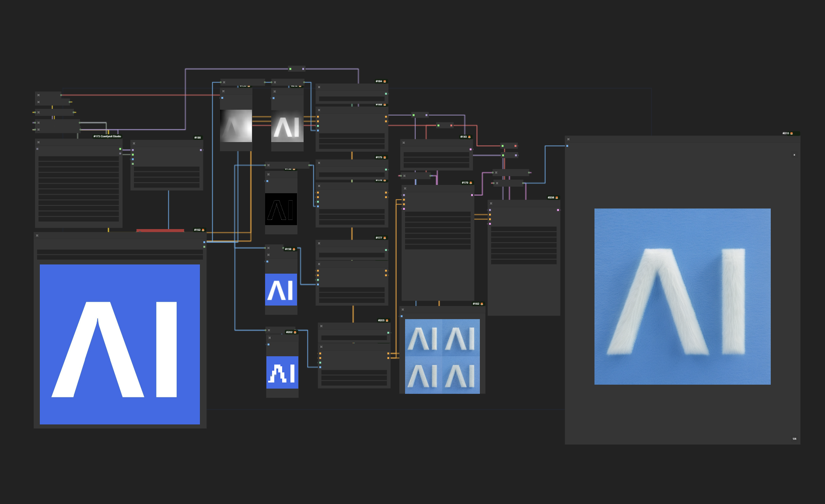Select the green output slot of node #184
The height and width of the screenshot is (504, 825).
[x=386, y=94]
